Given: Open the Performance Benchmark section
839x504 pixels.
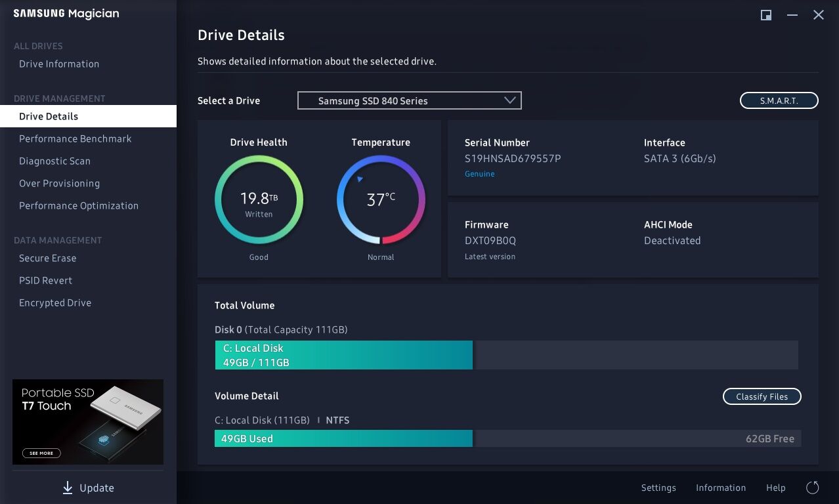Looking at the screenshot, I should click(75, 138).
